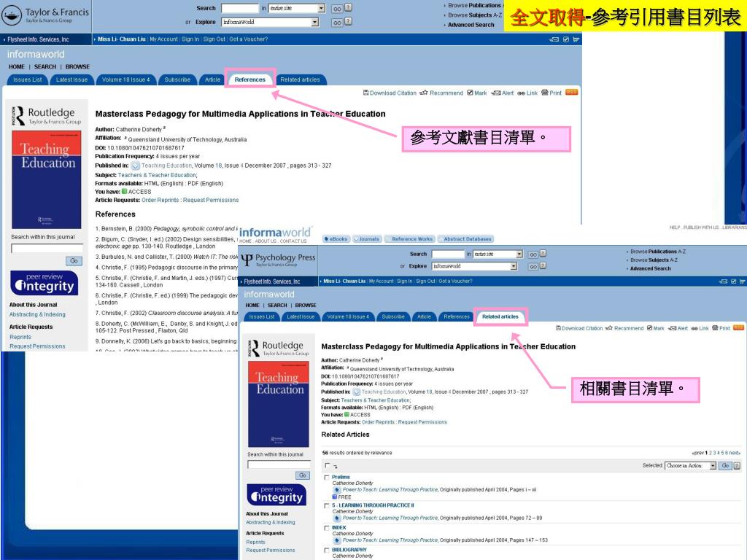Go to results page 2
Viewport: 747px width, 560px height.
tap(711, 453)
